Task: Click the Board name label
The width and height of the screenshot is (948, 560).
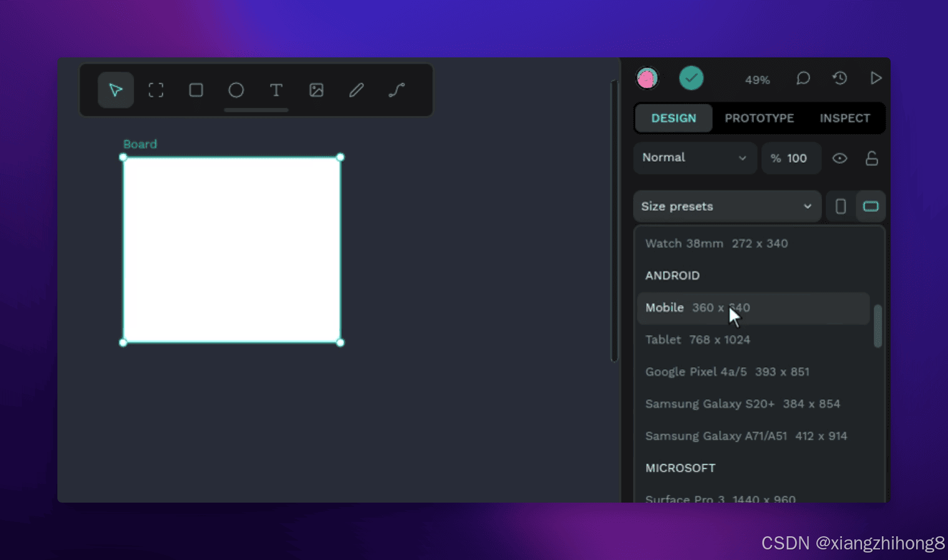Action: tap(140, 144)
